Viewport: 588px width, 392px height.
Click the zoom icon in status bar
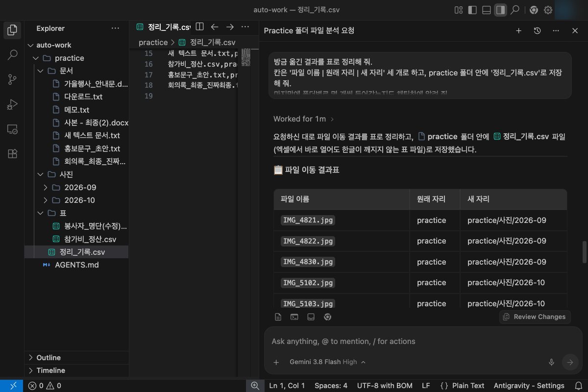tap(255, 386)
